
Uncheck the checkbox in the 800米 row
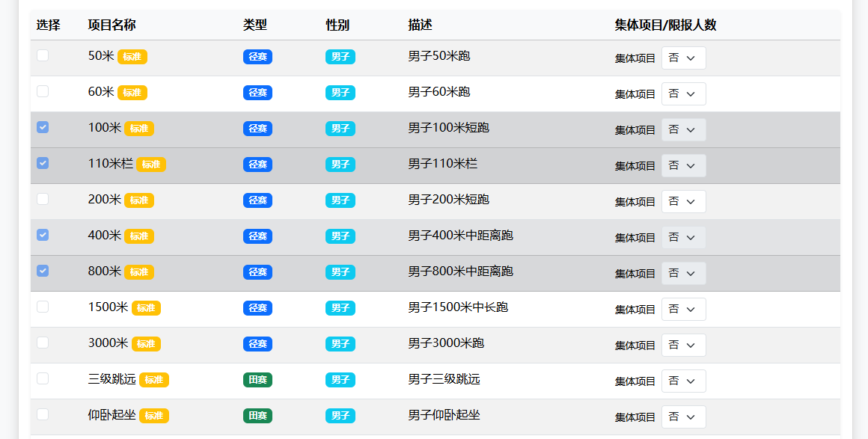[x=43, y=271]
